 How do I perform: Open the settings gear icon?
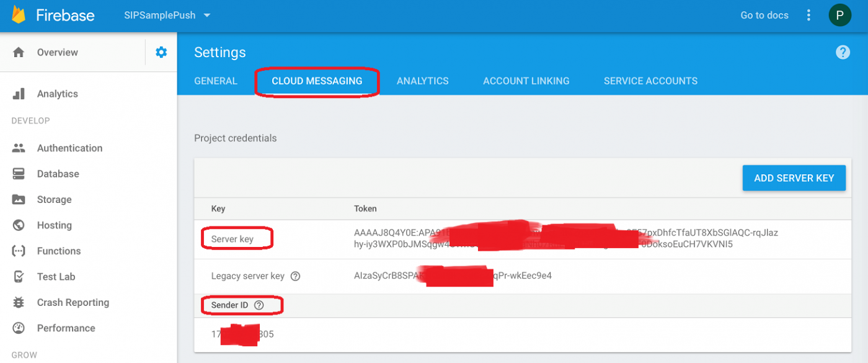(161, 53)
